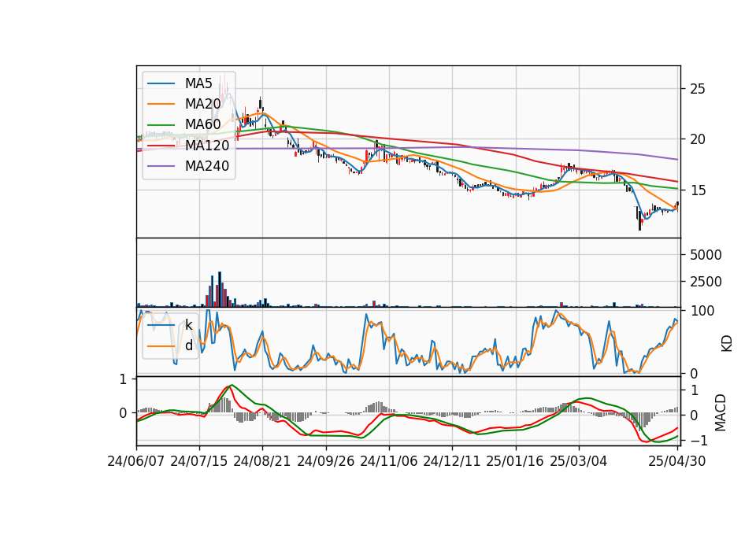Click the 'k' label in KD legend
The image size is (756, 543).
(x=189, y=325)
